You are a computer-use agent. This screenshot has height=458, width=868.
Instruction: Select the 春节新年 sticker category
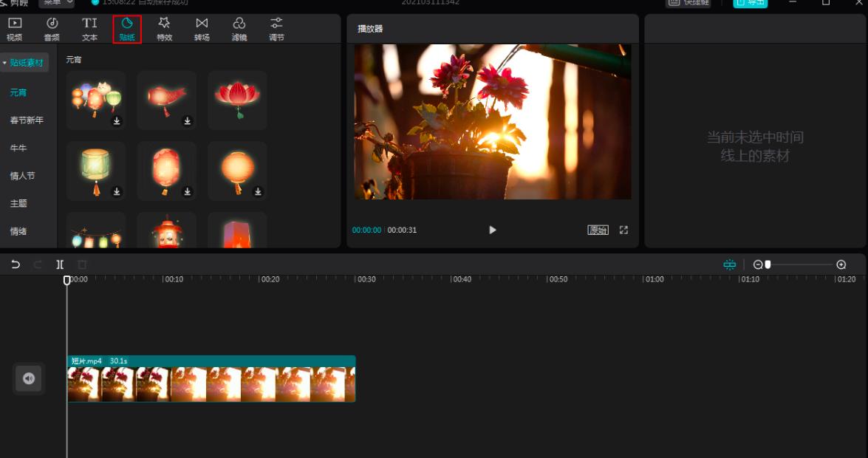click(x=27, y=120)
